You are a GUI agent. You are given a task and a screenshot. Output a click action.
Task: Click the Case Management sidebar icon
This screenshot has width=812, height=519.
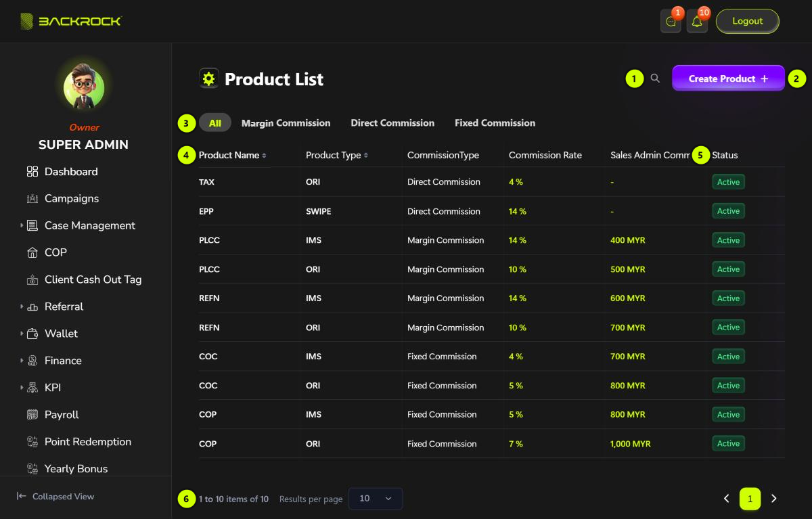pos(32,226)
